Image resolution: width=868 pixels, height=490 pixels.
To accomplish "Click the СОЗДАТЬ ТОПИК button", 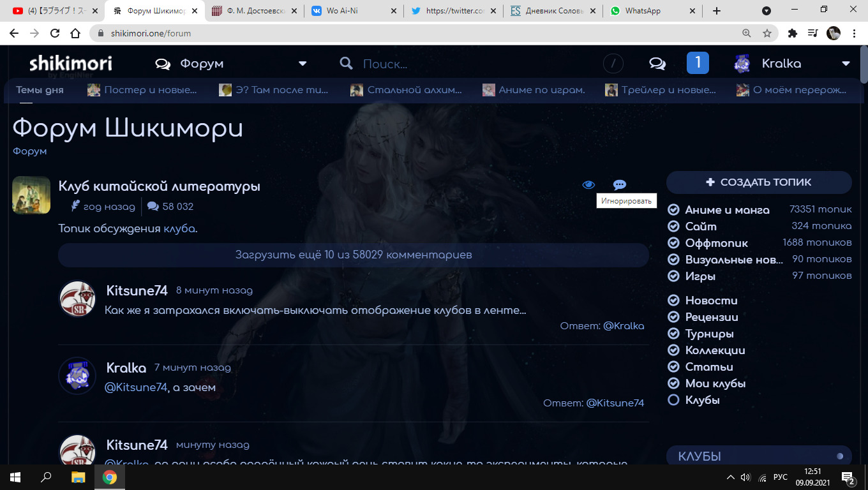I will [x=759, y=182].
